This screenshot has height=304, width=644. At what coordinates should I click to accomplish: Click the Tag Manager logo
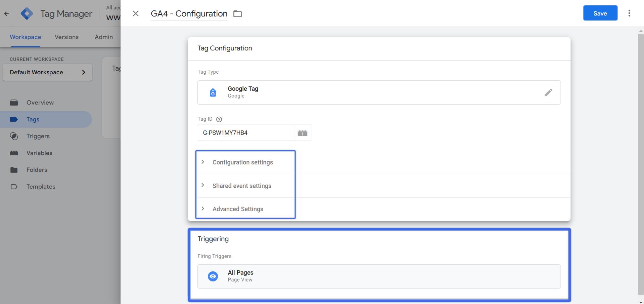coord(27,13)
